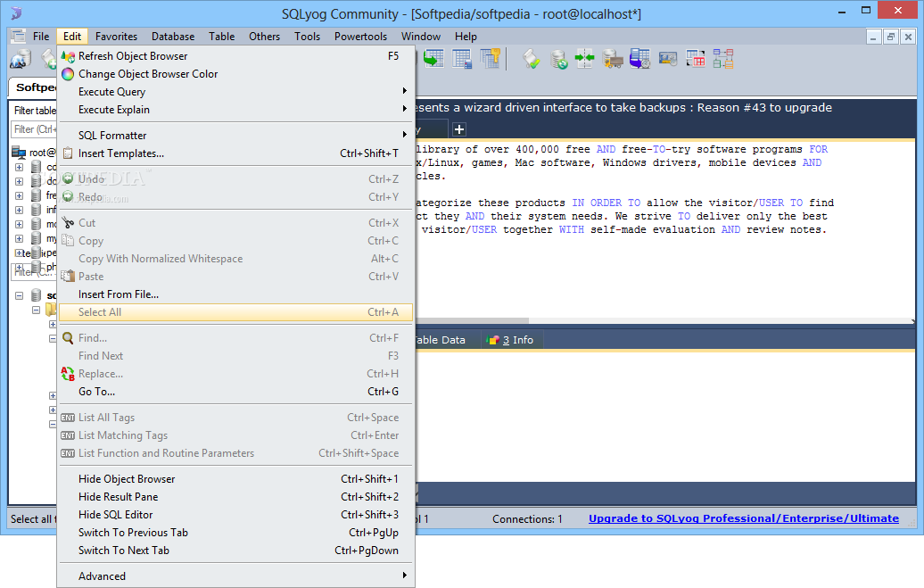
Task: Click the tables with key toolbar icon
Action: 491,59
